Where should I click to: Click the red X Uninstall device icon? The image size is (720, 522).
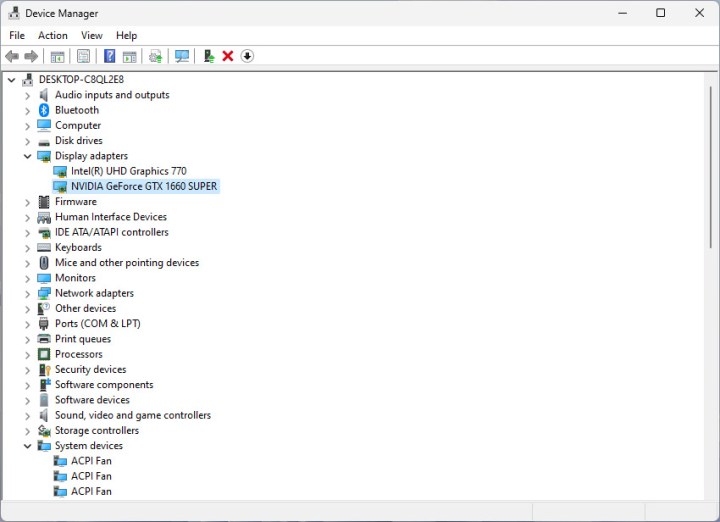[228, 56]
